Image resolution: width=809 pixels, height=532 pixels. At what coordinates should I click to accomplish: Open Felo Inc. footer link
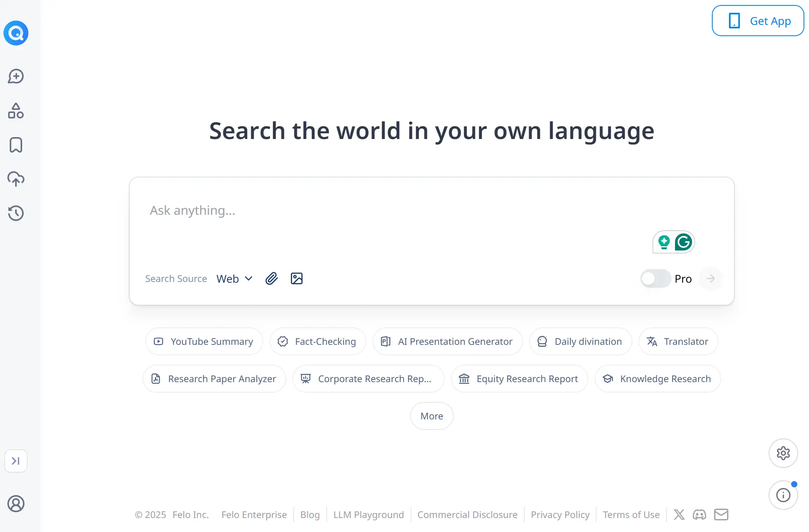(x=191, y=515)
